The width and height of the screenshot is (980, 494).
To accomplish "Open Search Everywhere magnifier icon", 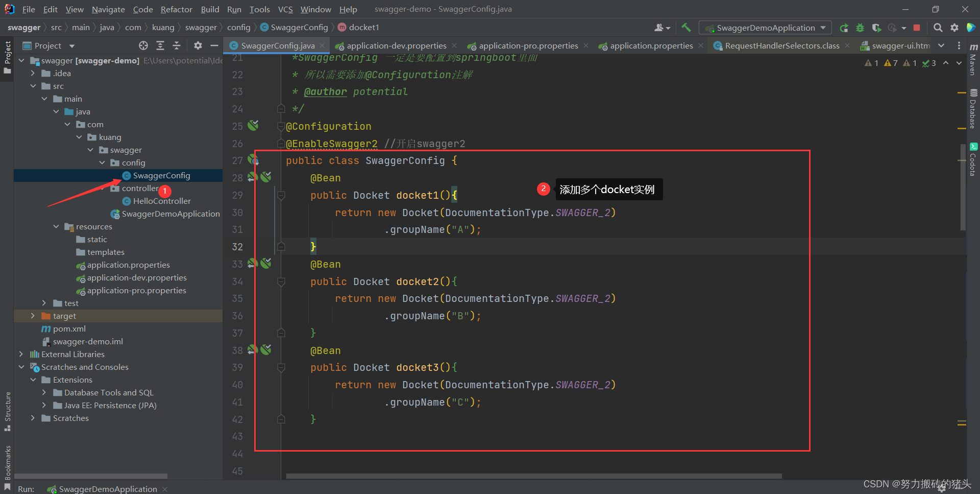I will tap(938, 28).
